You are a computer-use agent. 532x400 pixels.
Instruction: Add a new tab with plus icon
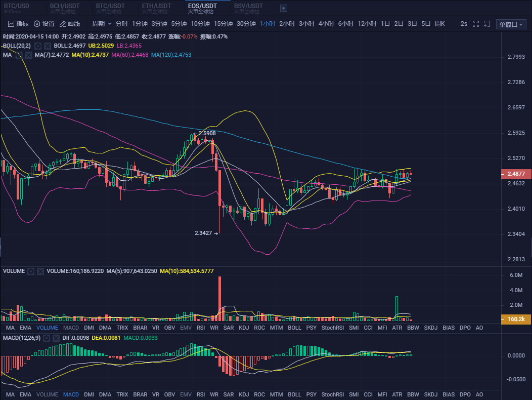click(284, 8)
